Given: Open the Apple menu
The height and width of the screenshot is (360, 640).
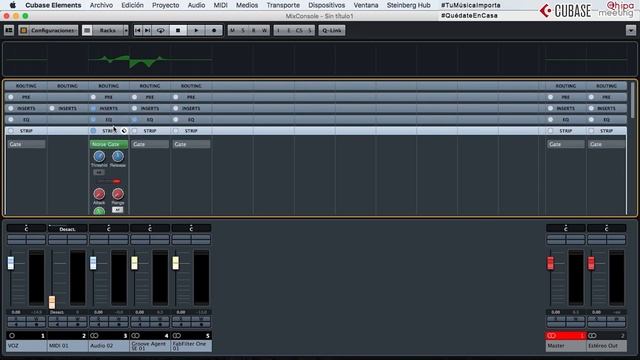Looking at the screenshot, I should tap(13, 5).
